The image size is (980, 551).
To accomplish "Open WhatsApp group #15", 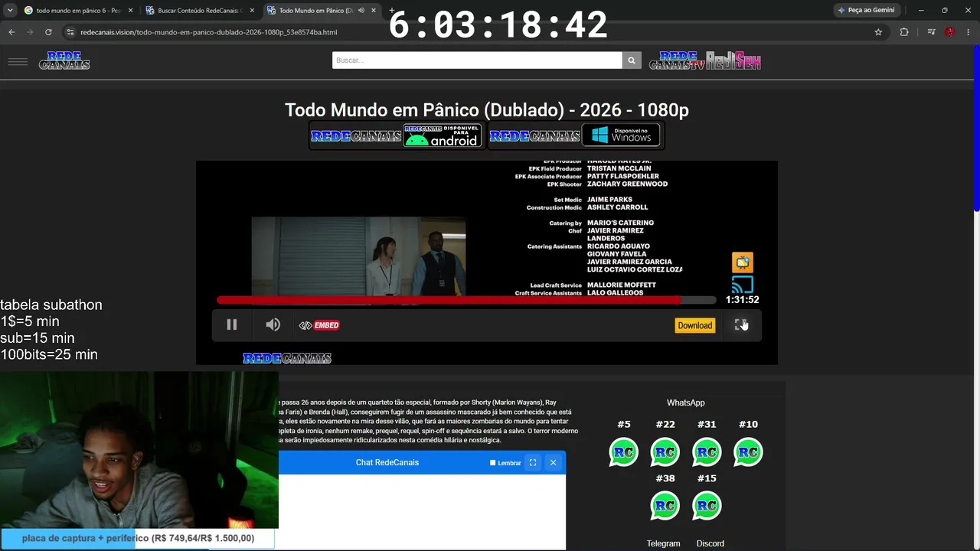I will point(706,506).
